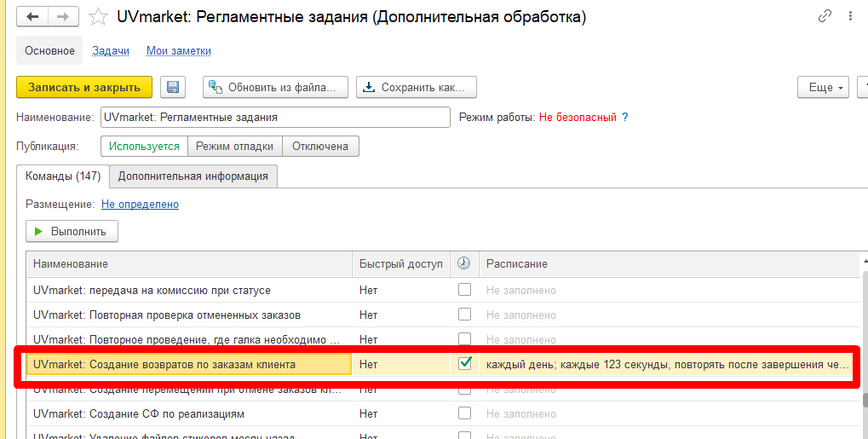The image size is (868, 439).
Task: Go forward with the right arrow button
Action: click(63, 17)
